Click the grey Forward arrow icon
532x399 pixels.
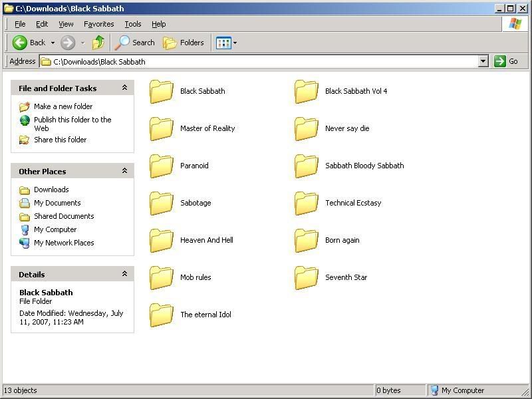point(68,43)
